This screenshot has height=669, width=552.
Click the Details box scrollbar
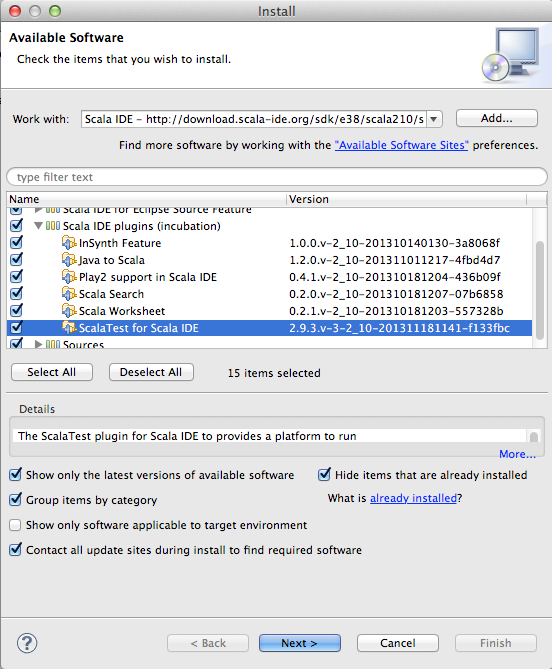coord(534,436)
